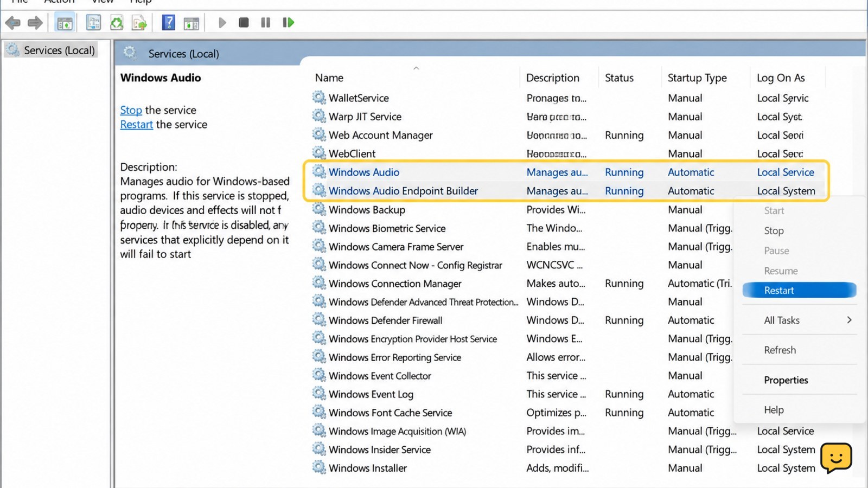Sort by the Startup Type column header
This screenshot has height=488, width=868.
click(697, 78)
